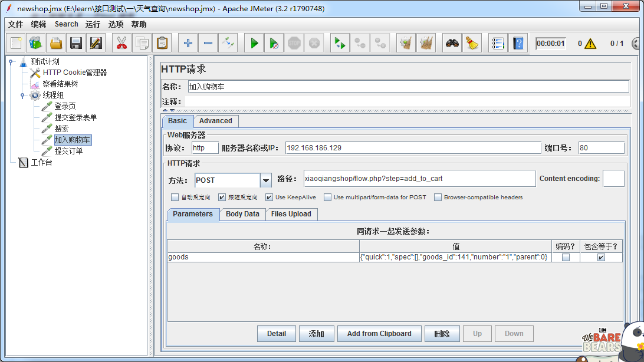The width and height of the screenshot is (644, 362).
Task: Select 登录页 request in tree
Action: coord(65,106)
